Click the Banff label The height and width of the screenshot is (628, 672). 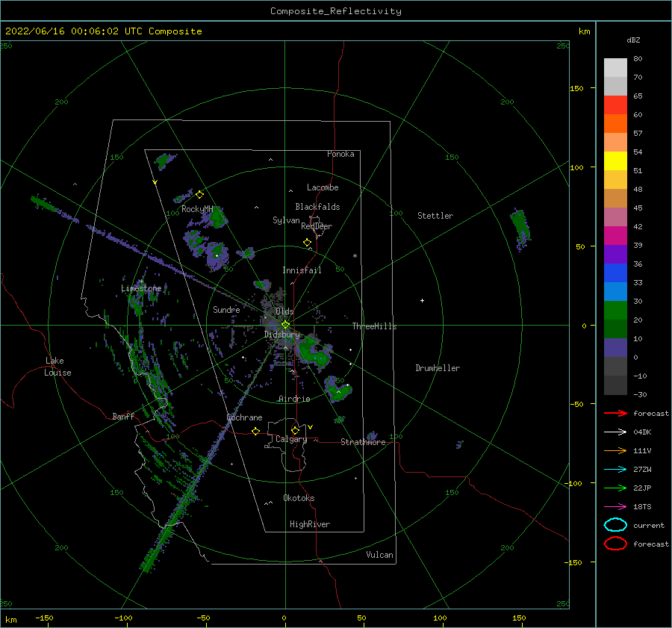[x=123, y=416]
